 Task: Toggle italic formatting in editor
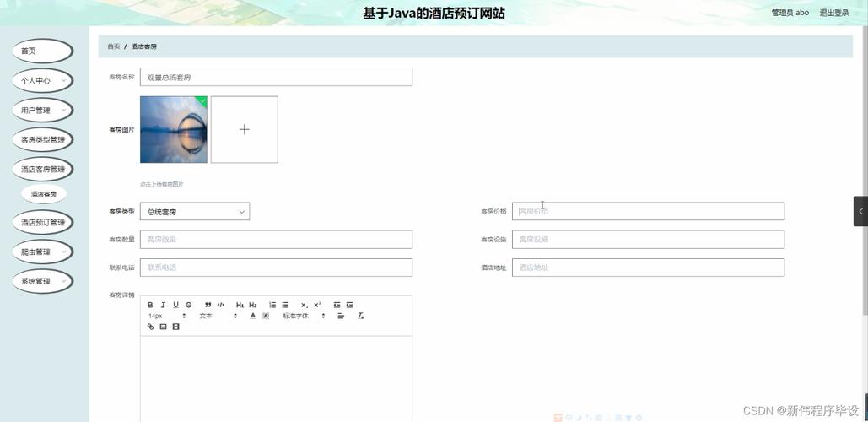[x=164, y=305]
